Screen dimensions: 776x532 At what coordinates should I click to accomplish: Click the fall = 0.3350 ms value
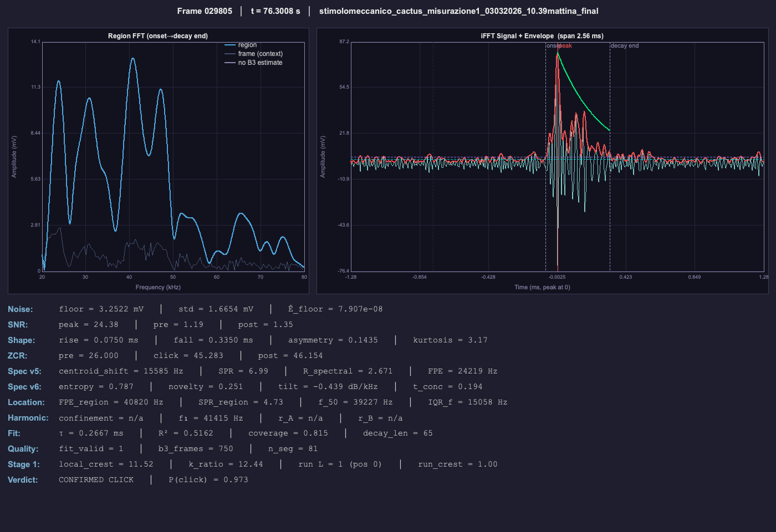(x=213, y=340)
